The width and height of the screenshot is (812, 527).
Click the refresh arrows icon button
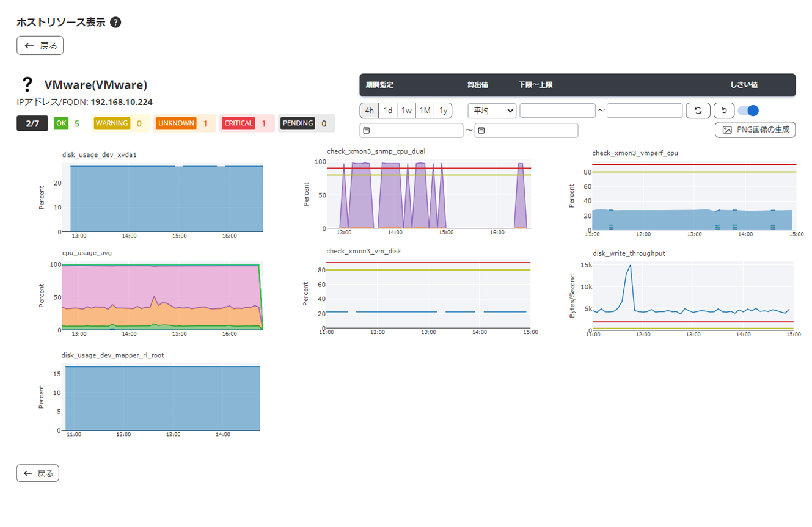click(698, 111)
